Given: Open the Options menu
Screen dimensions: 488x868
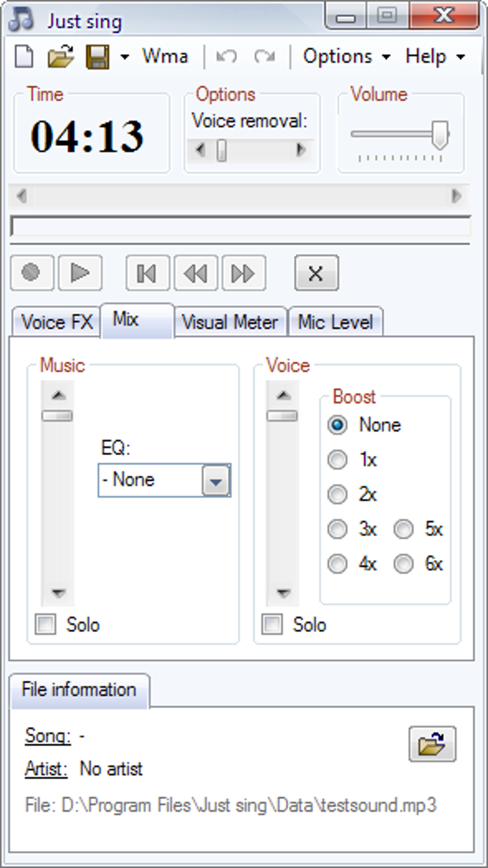Looking at the screenshot, I should [x=345, y=57].
